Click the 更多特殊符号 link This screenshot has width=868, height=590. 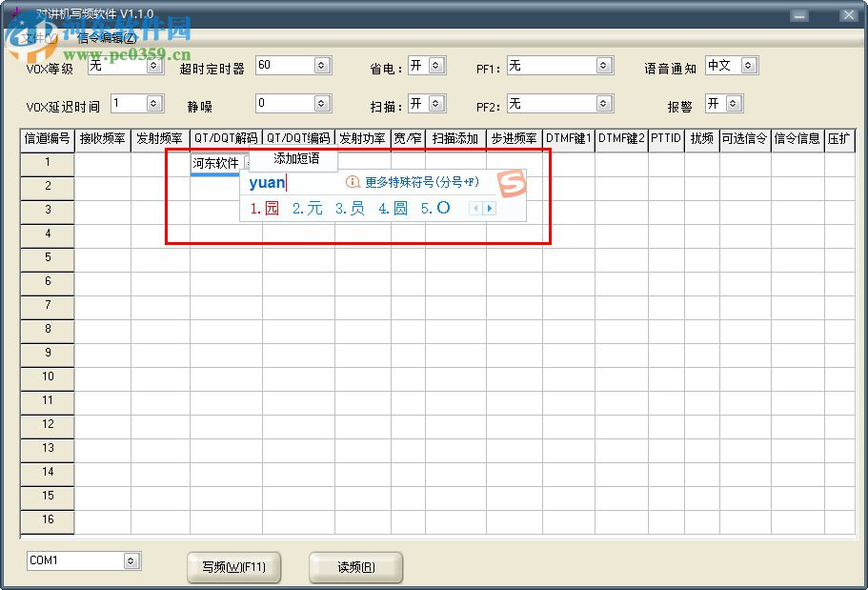coord(422,182)
